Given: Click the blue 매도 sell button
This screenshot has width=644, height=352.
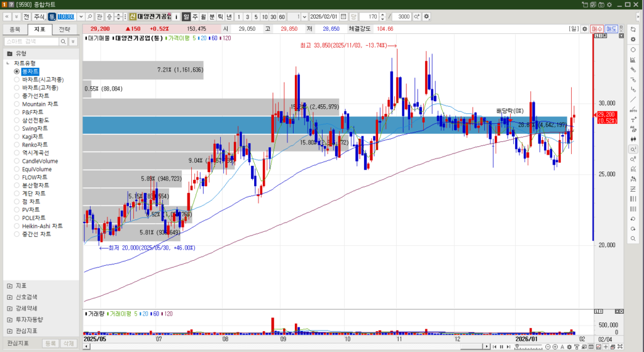Looking at the screenshot, I should click(x=611, y=29).
